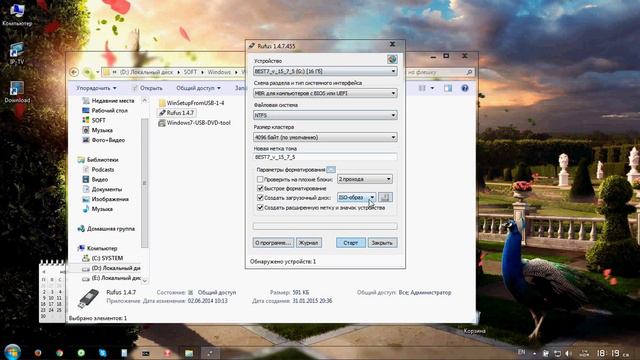Click the Explorer forward arrow button
The height and width of the screenshot is (360, 640).
pos(87,72)
